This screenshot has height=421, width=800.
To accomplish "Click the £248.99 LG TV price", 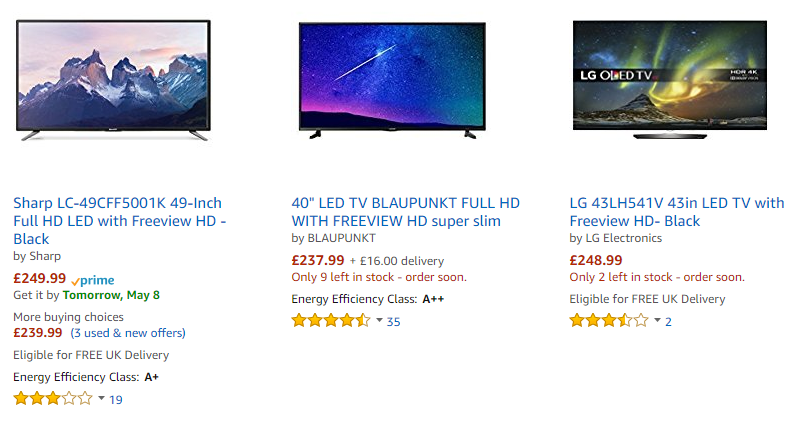I will click(596, 260).
